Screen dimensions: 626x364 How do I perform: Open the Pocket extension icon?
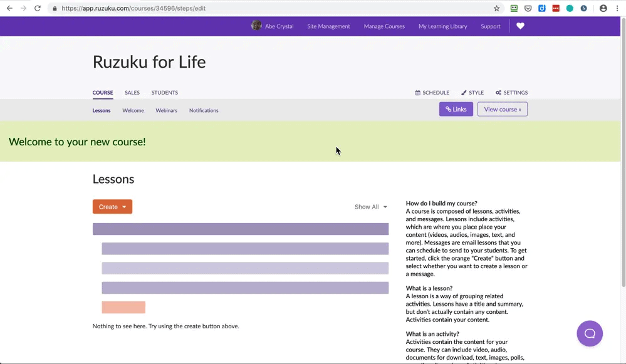528,8
